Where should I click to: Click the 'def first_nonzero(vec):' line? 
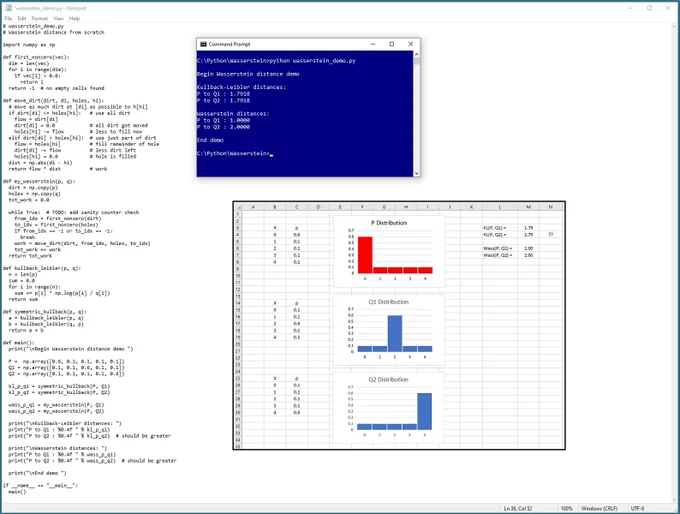(x=36, y=57)
